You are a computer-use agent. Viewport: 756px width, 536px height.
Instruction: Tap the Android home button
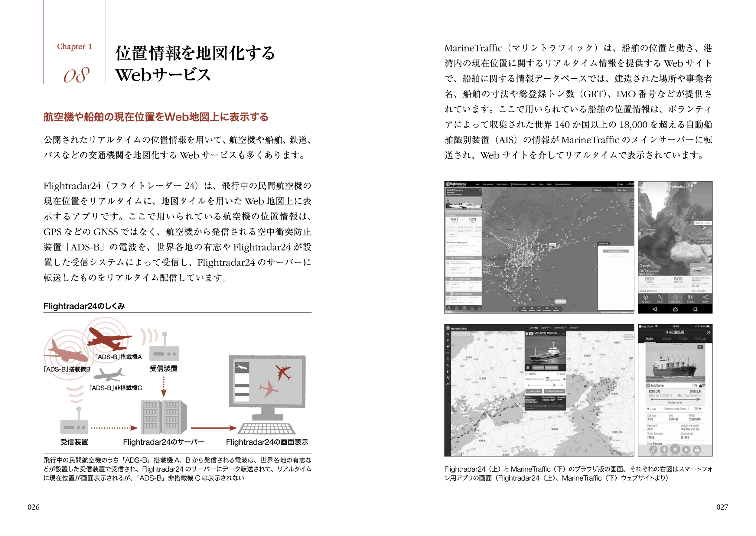pyautogui.click(x=676, y=309)
